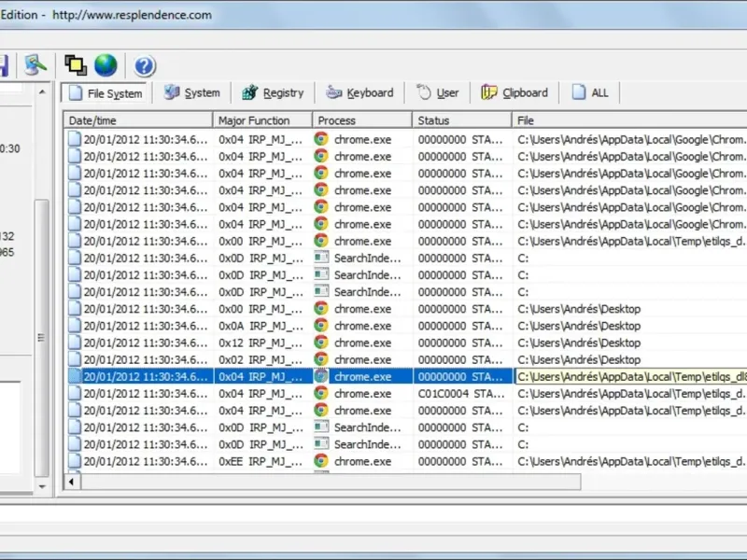
Task: Click the Chrome icon in the 0xEE row
Action: coord(321,461)
